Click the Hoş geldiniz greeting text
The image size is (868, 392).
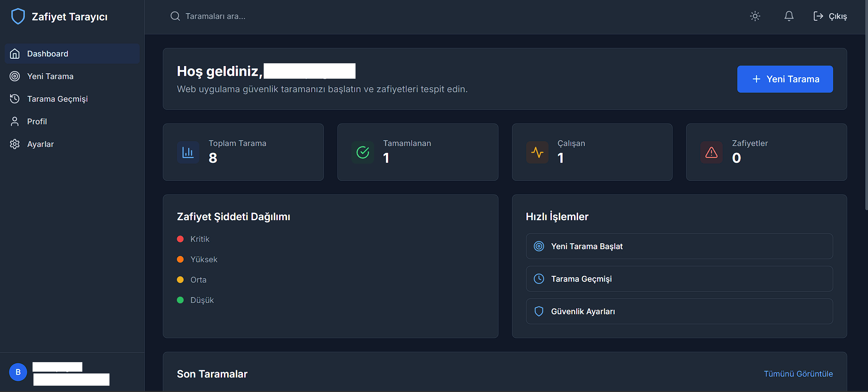[x=220, y=71]
